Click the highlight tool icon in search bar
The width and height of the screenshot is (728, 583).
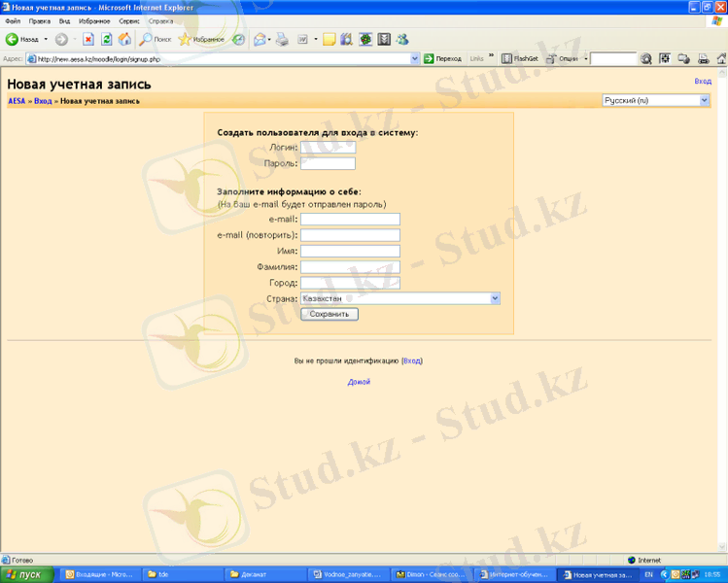pyautogui.click(x=665, y=58)
